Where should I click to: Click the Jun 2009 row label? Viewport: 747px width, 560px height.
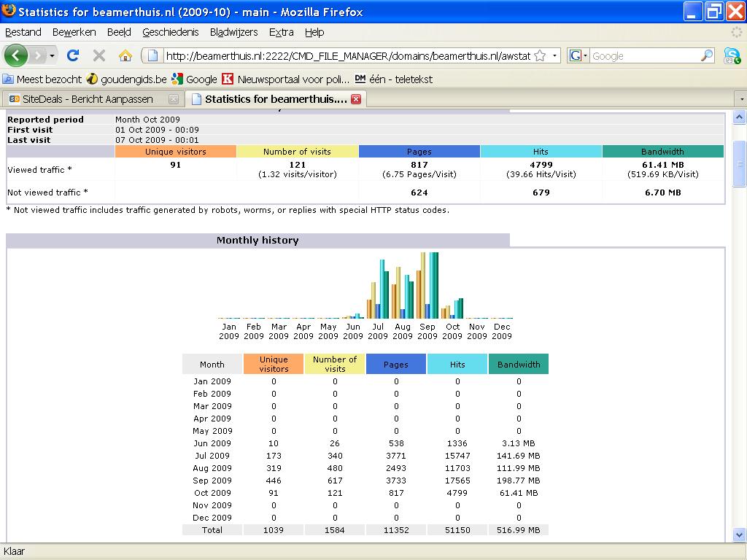click(x=212, y=443)
